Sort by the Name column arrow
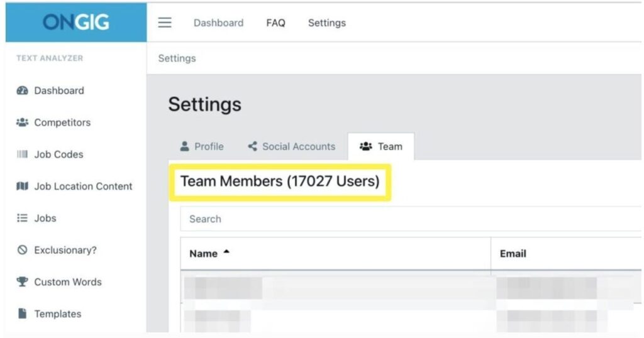 [x=226, y=253]
